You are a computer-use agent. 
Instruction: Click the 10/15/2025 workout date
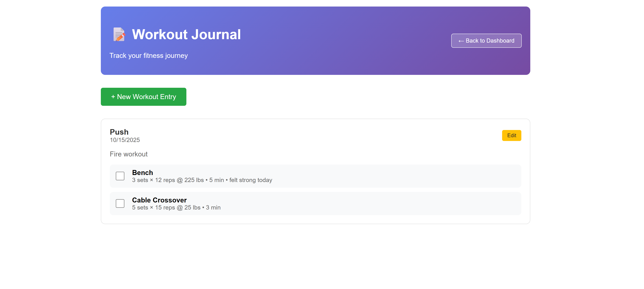coord(125,140)
